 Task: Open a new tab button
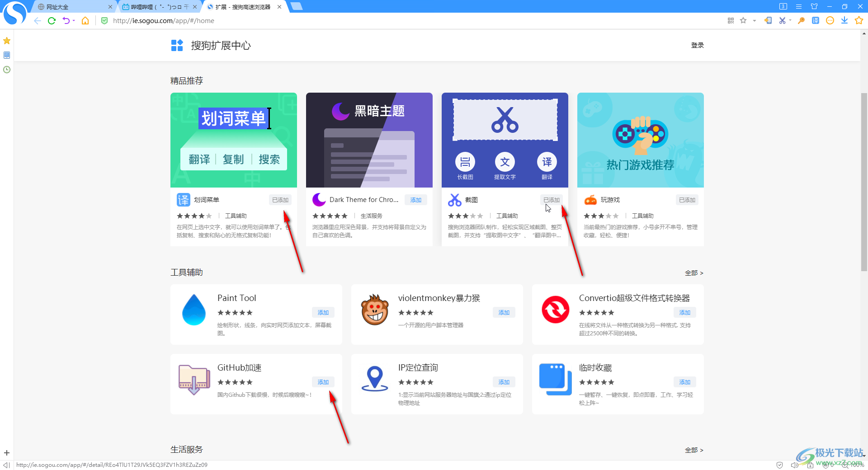pos(297,6)
